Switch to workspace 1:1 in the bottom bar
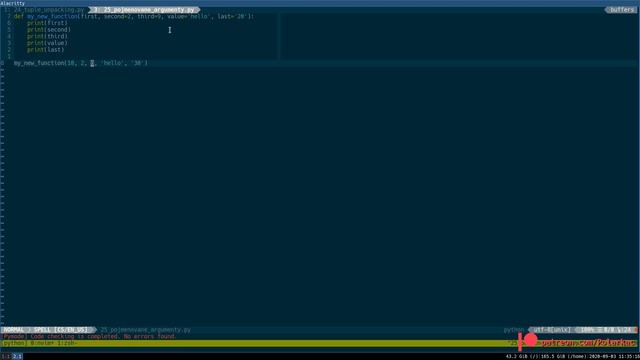The width and height of the screenshot is (640, 360). coord(6,356)
